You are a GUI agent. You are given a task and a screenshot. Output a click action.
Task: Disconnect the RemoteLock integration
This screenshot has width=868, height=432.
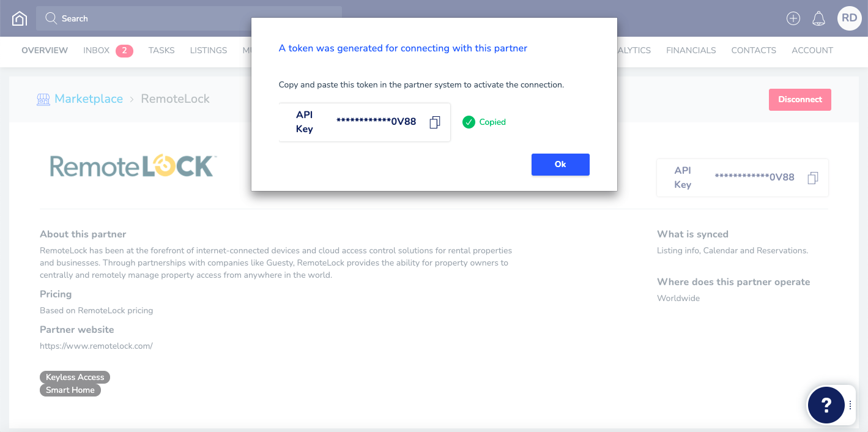click(799, 99)
